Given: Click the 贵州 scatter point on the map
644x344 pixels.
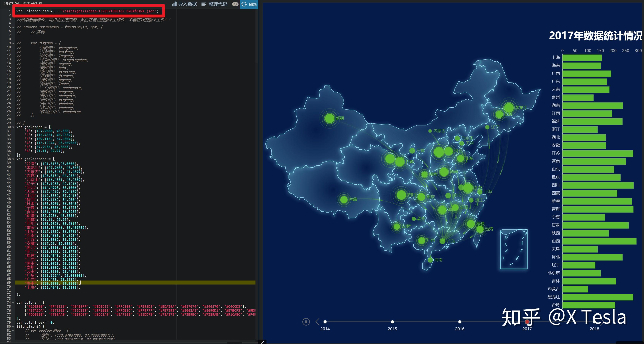Looking at the screenshot, I should pos(414,219).
